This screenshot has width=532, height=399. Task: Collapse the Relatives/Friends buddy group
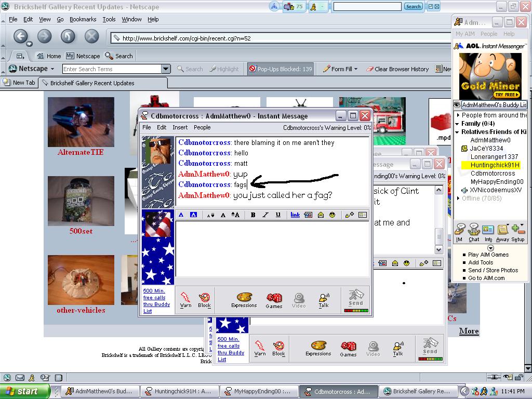457,132
